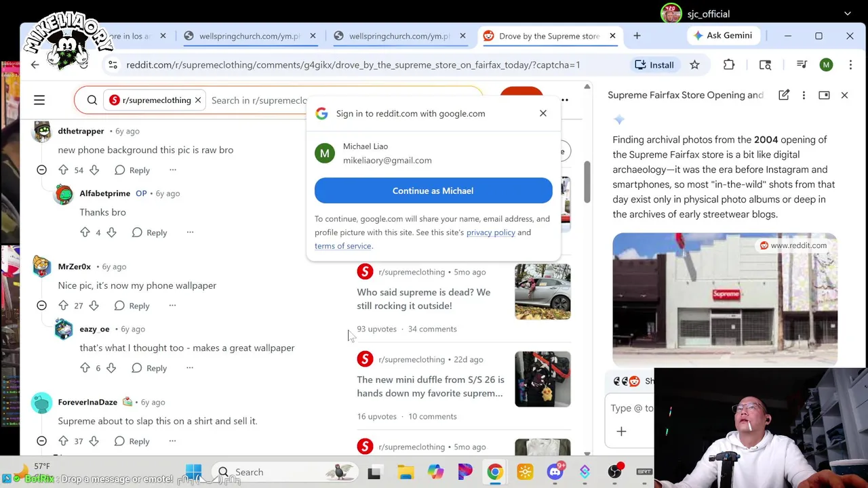Open more options on eazy_oe's comment
868x488 pixels.
point(190,368)
